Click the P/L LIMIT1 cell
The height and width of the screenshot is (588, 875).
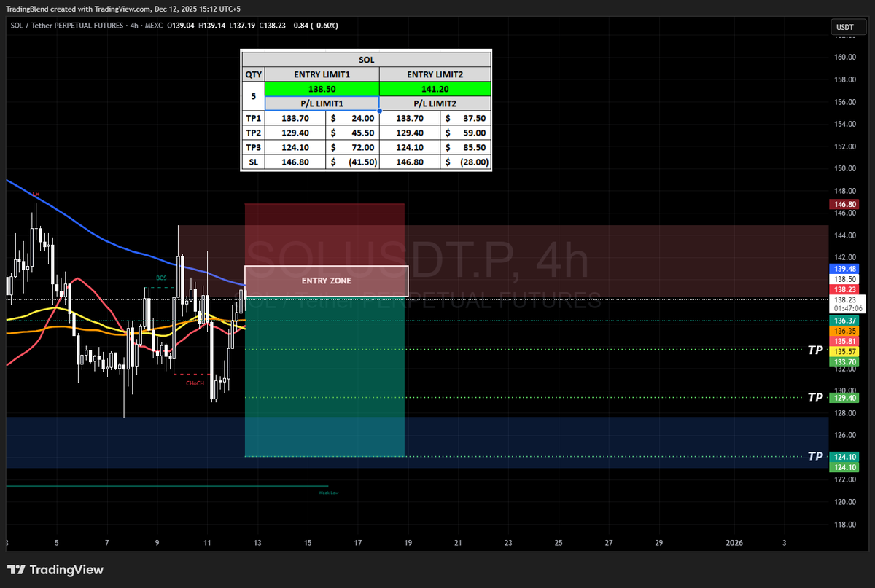[x=322, y=103]
